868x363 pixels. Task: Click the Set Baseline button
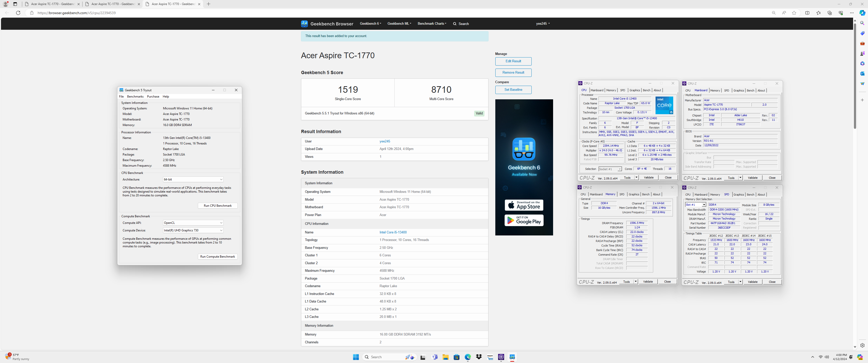pyautogui.click(x=513, y=90)
